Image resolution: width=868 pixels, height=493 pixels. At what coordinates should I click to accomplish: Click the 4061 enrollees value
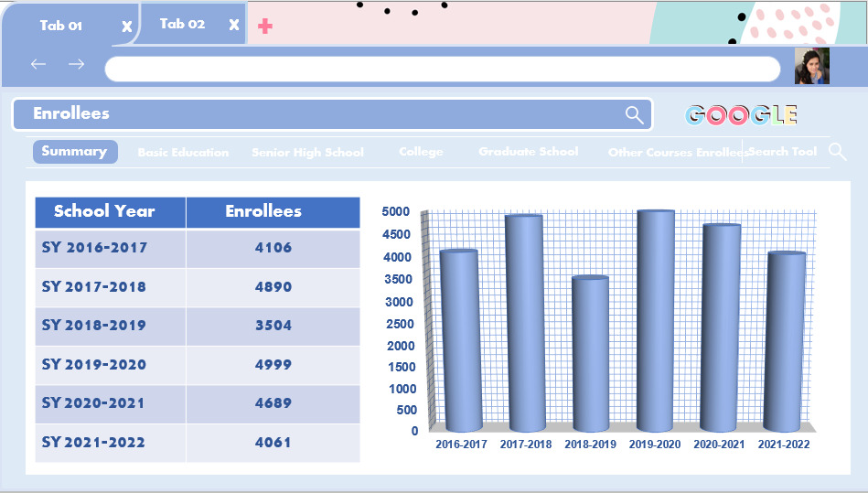pos(273,443)
